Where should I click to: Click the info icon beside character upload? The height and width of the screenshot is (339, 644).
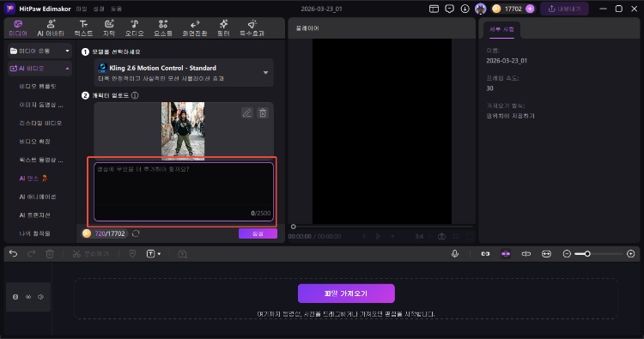coord(135,95)
